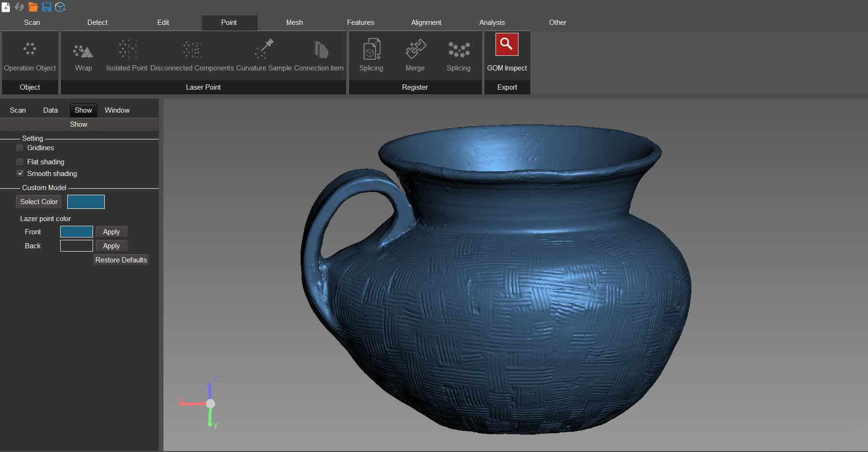Click the Select Color button
This screenshot has height=452, width=868.
39,202
